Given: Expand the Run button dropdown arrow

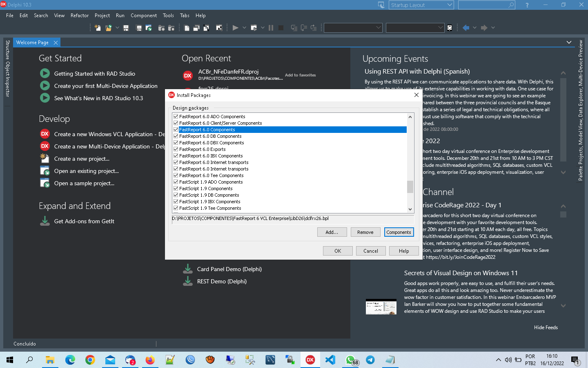Looking at the screenshot, I should pos(244,28).
